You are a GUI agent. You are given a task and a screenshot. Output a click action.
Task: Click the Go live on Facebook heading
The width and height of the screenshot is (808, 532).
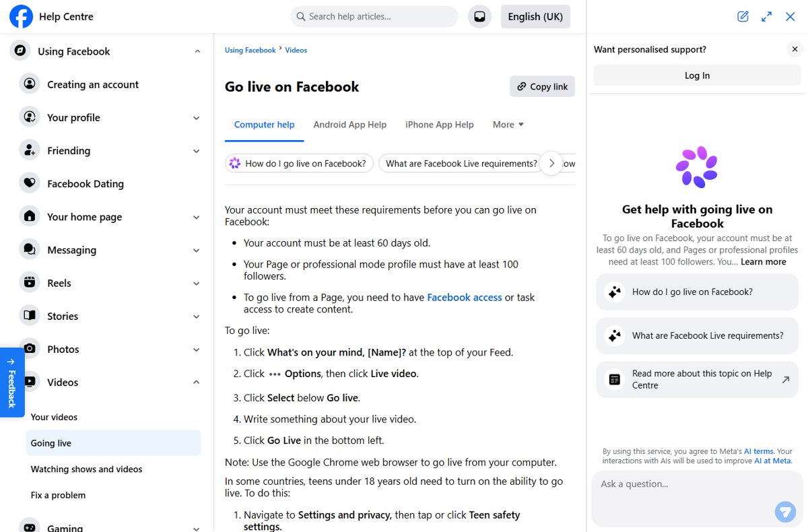tap(292, 87)
